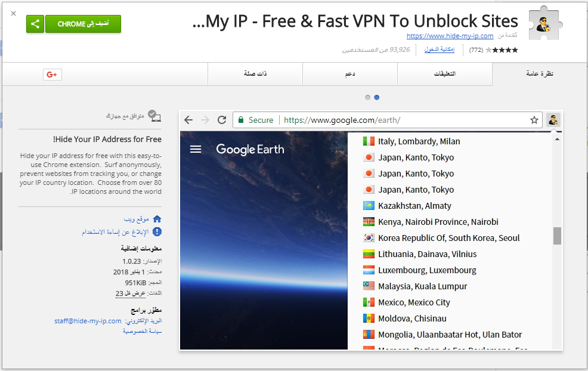Show all 23 languages
The image size is (588, 371).
tap(130, 293)
